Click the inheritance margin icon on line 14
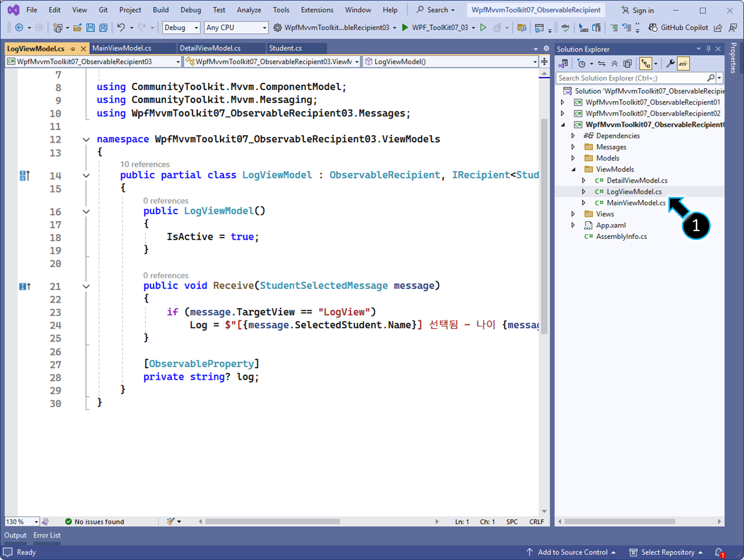 (24, 175)
